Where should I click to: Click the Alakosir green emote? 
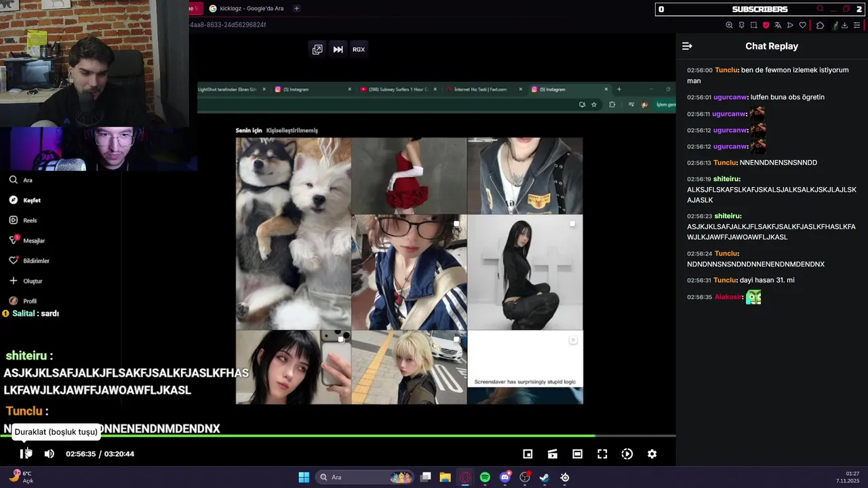(x=753, y=297)
